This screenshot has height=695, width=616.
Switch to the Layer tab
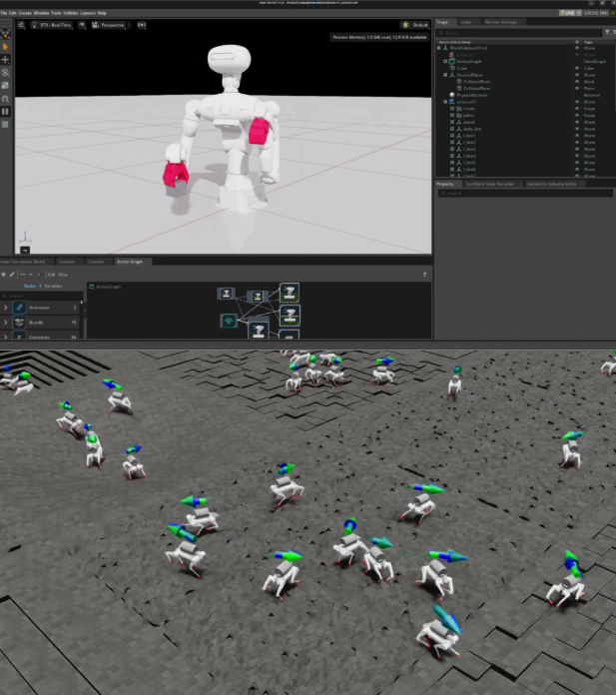tap(466, 22)
